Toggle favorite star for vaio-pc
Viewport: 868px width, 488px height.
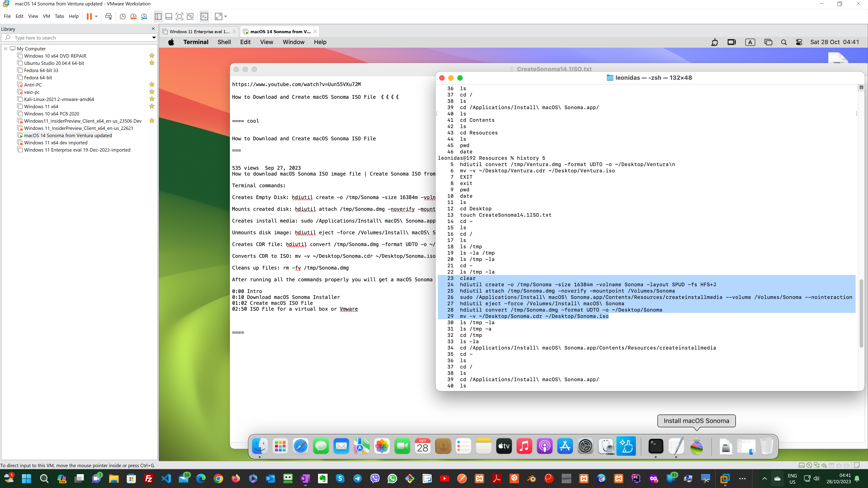152,91
